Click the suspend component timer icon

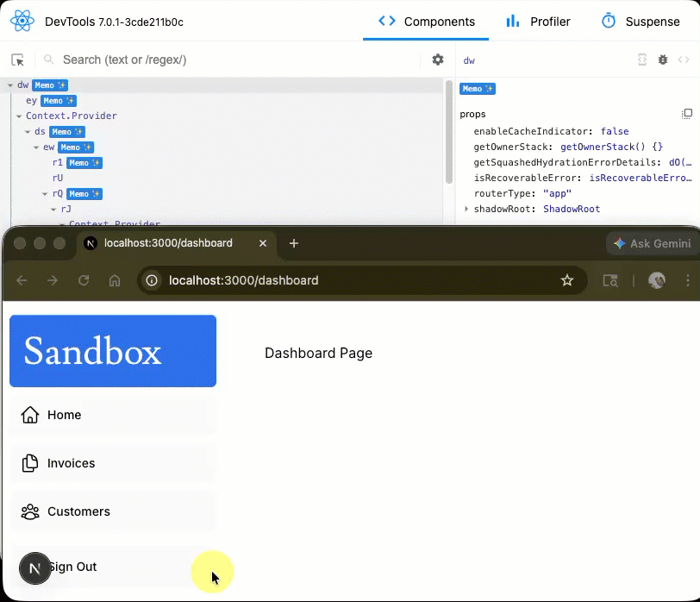coord(641,60)
